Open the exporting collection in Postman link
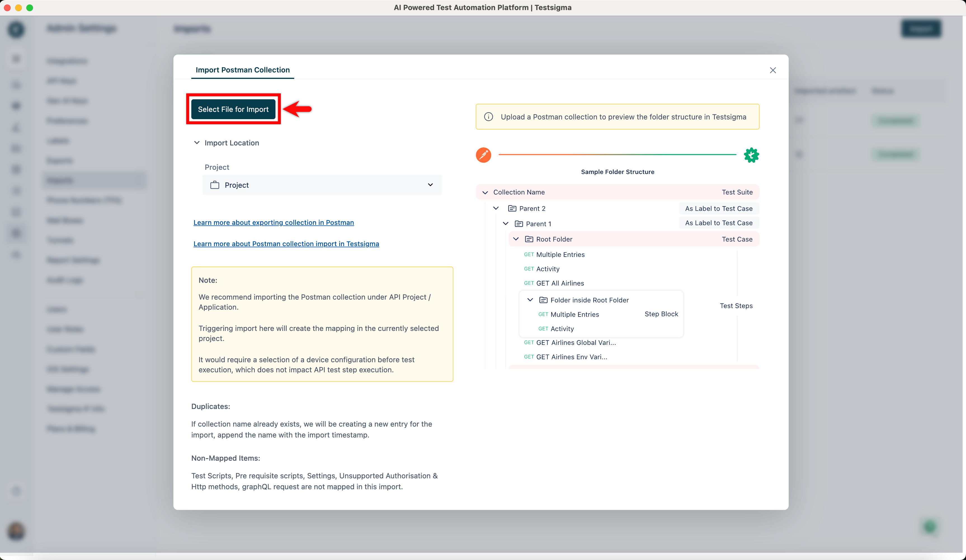The height and width of the screenshot is (560, 966). pos(273,222)
